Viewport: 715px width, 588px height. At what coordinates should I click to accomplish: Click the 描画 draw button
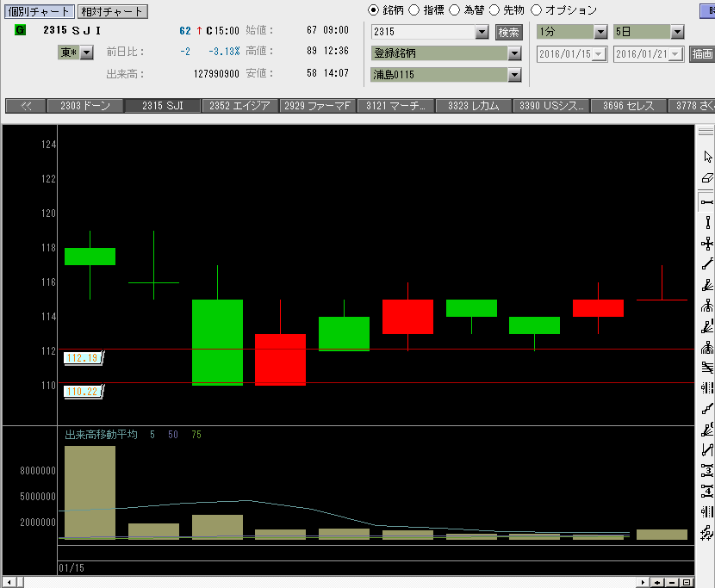[x=702, y=54]
